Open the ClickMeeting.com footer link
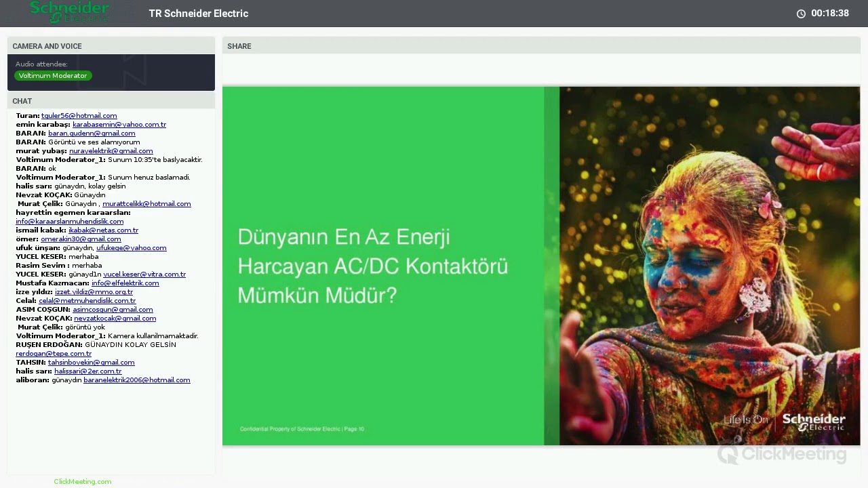This screenshot has height=488, width=868. [x=83, y=482]
